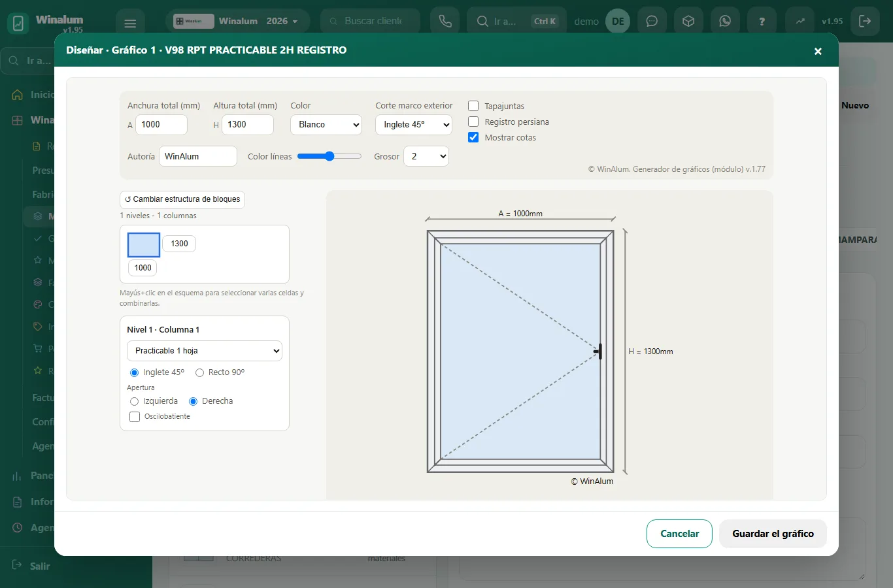Select the Recto 90° radio option
This screenshot has width=893, height=588.
[199, 372]
